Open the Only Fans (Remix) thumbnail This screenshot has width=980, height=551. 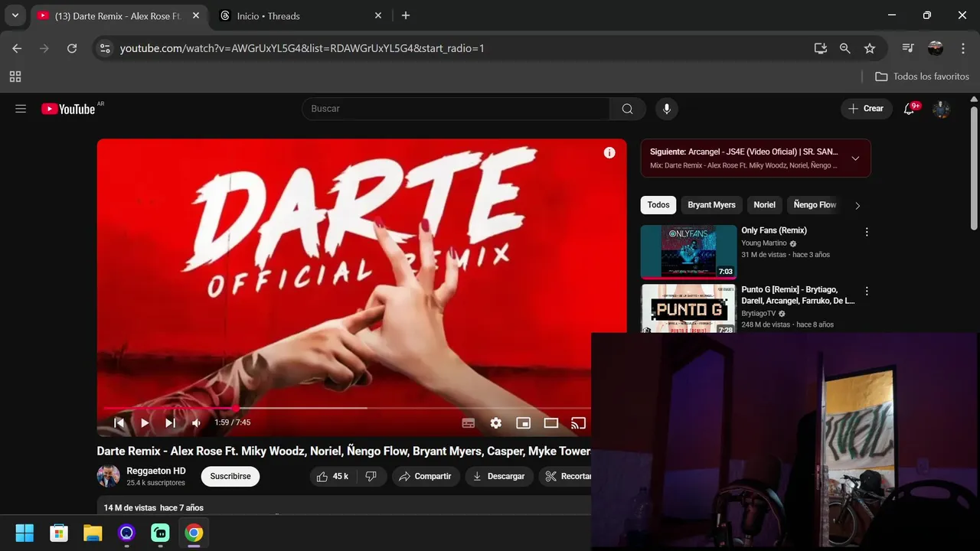coord(688,252)
